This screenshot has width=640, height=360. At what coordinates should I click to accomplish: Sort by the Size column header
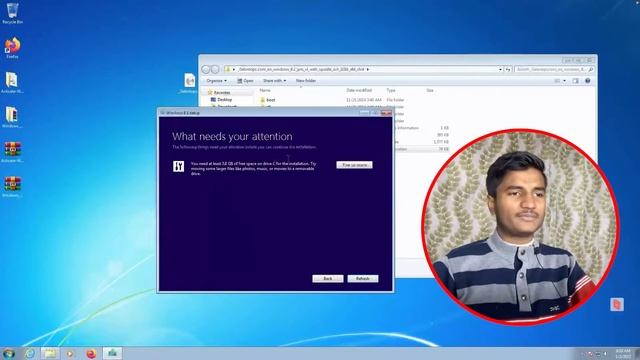click(x=430, y=90)
